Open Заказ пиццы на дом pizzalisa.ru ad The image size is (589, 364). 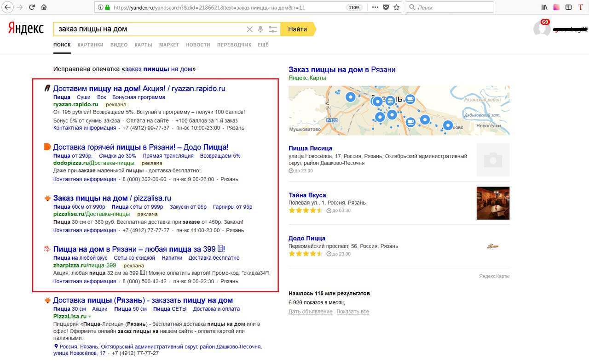112,198
